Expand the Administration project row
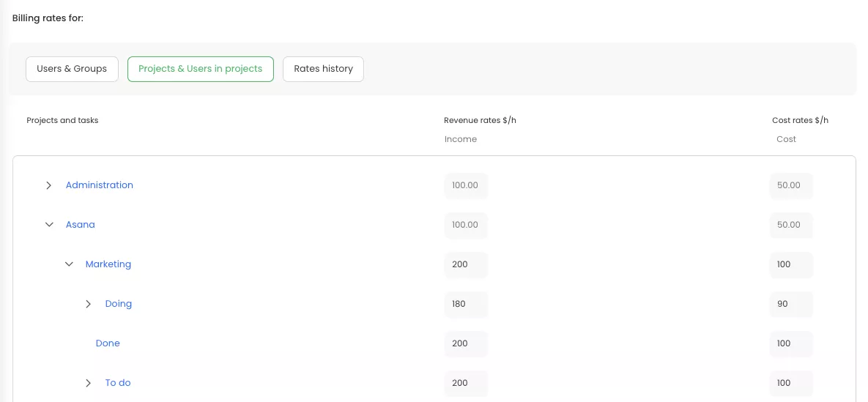868x402 pixels. pos(49,185)
